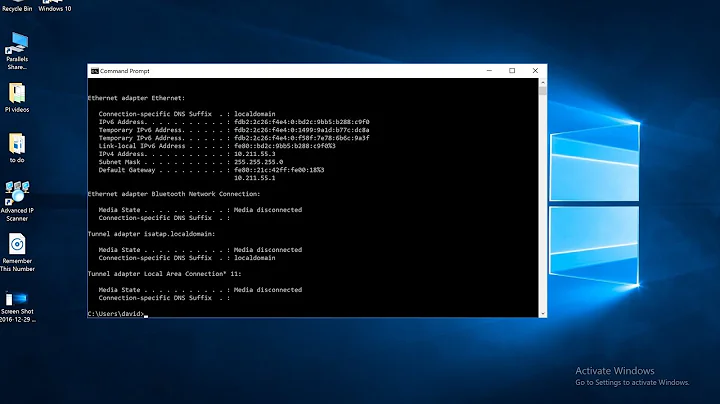Click the 'Ethernet adapter Ethernet:' heading
The height and width of the screenshot is (404, 720).
tap(136, 98)
